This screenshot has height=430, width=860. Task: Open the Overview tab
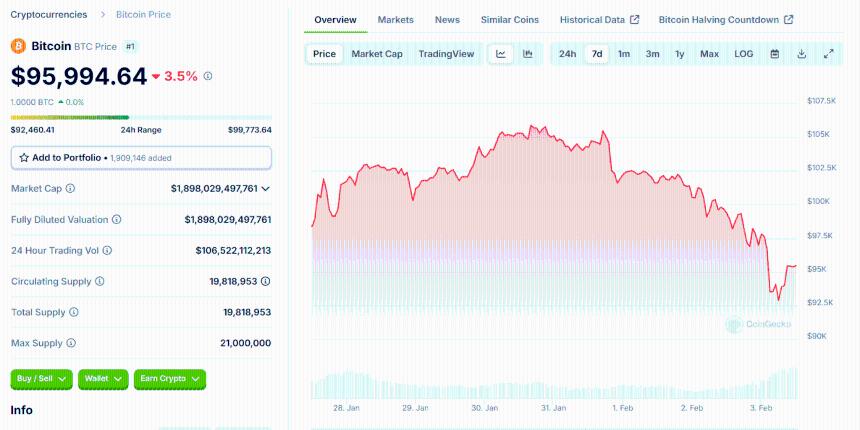[x=335, y=20]
